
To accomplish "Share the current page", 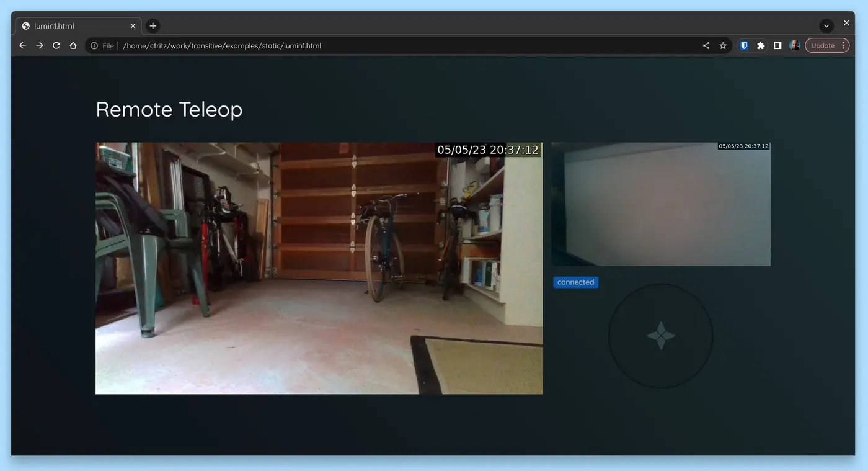I will click(x=706, y=45).
